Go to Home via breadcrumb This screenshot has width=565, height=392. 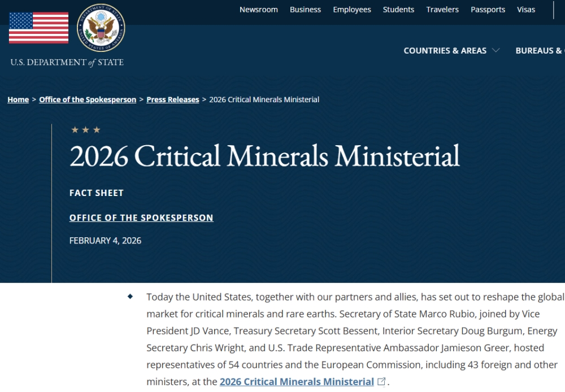18,99
